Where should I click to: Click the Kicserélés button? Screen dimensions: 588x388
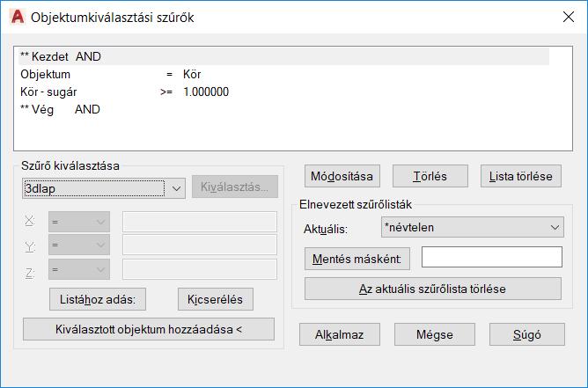coord(216,299)
